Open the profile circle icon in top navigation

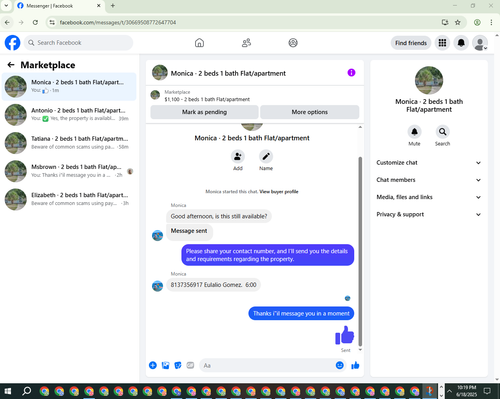[293, 43]
